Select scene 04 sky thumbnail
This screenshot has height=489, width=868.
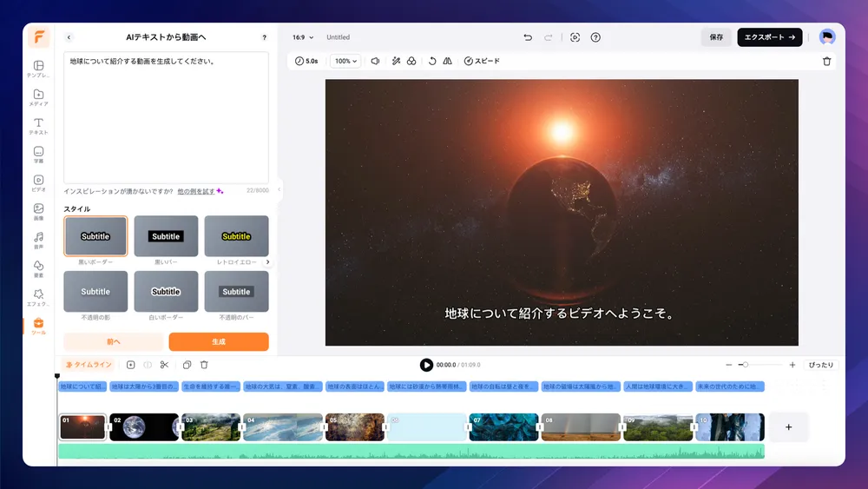283,427
